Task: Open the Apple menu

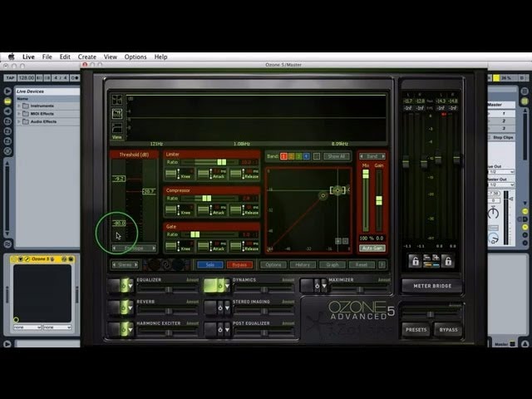Action: pyautogui.click(x=11, y=57)
